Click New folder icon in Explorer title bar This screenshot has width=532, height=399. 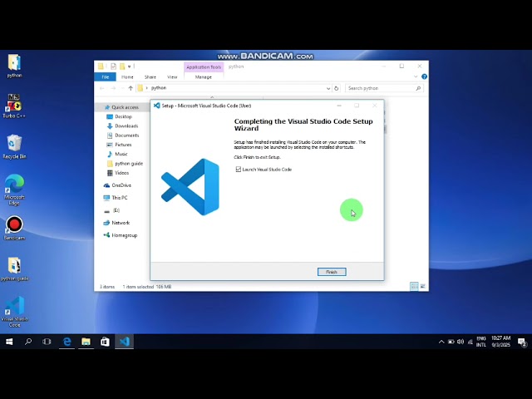pyautogui.click(x=122, y=66)
